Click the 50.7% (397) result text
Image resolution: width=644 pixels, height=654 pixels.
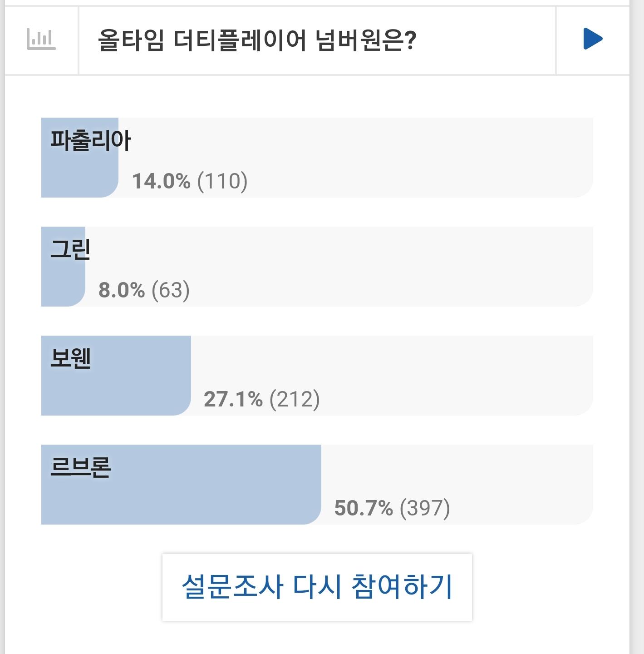pyautogui.click(x=392, y=508)
